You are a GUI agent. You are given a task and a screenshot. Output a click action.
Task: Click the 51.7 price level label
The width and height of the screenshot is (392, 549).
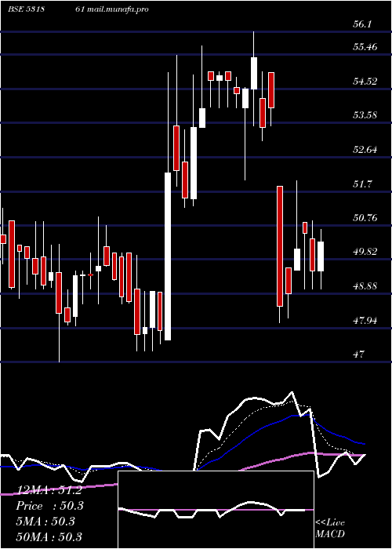[x=362, y=184]
